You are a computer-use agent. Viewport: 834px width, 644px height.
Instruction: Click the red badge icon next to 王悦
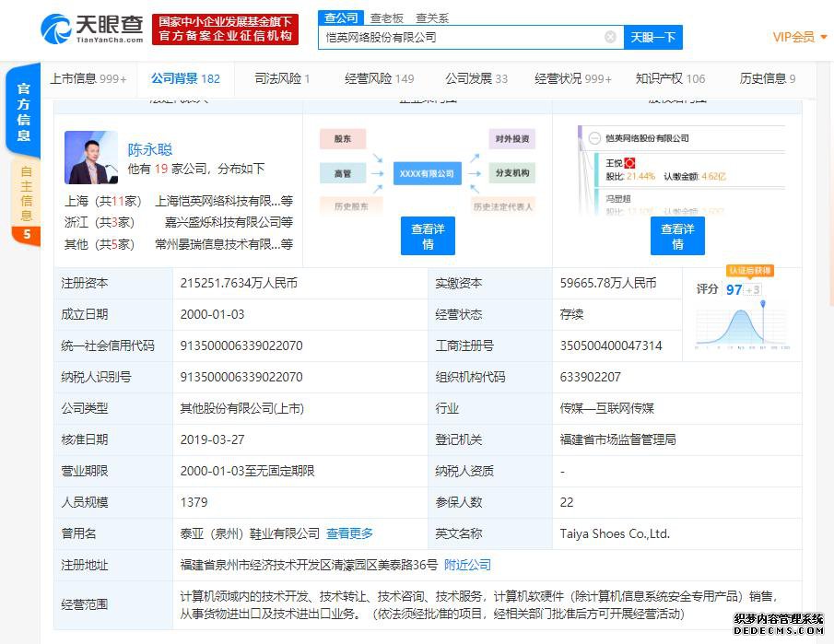[x=629, y=163]
